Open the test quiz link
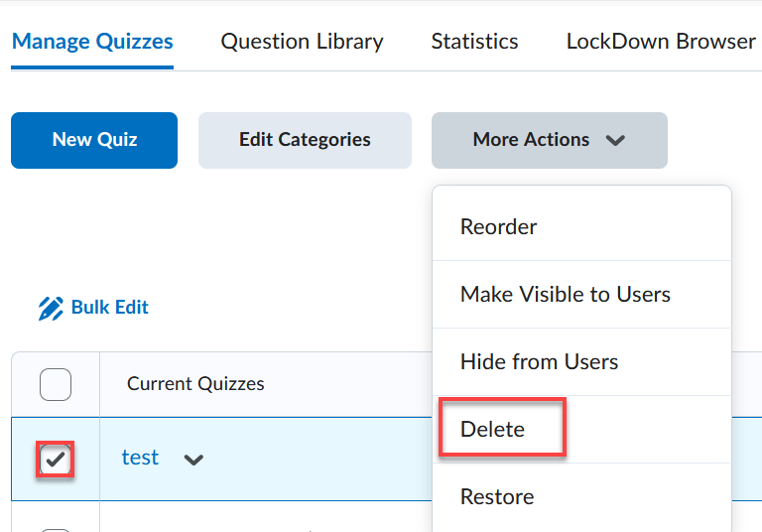The height and width of the screenshot is (532, 762). [140, 458]
